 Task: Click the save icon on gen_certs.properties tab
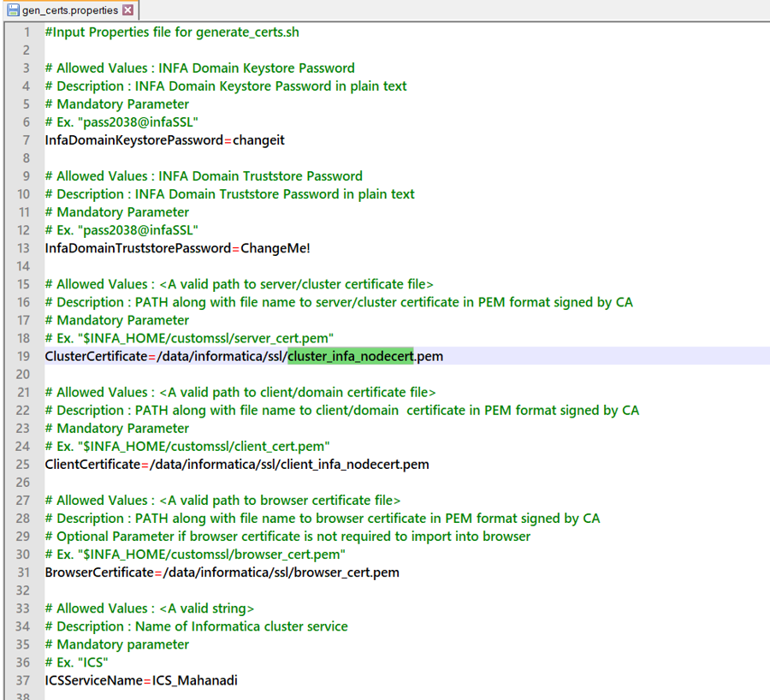click(x=13, y=9)
